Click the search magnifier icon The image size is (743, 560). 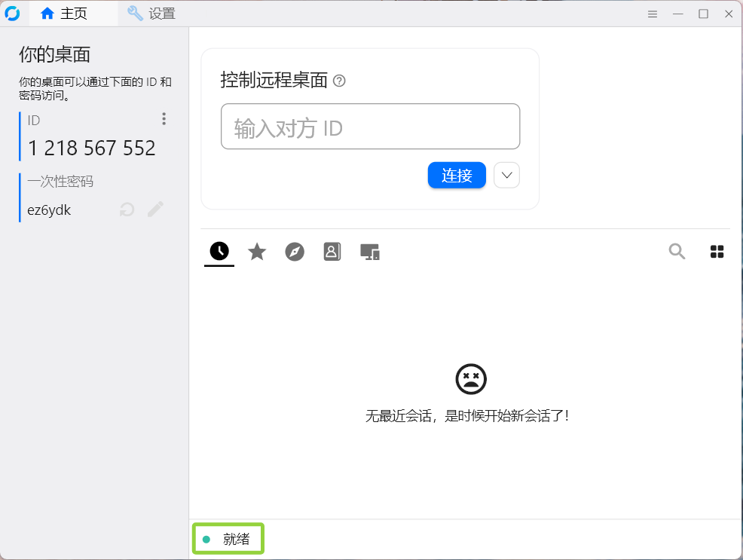click(677, 252)
